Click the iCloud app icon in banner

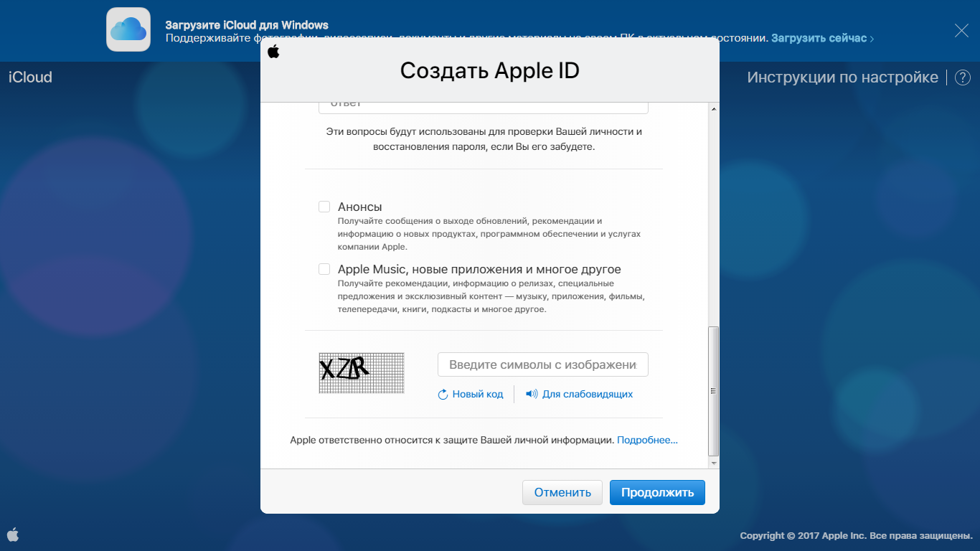pyautogui.click(x=128, y=30)
